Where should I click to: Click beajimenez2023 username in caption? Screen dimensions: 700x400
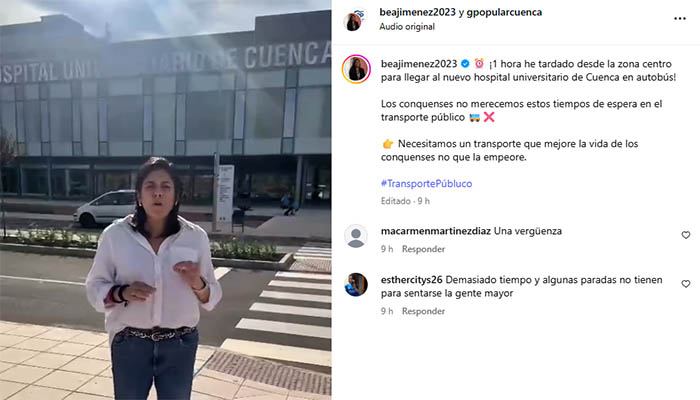coord(419,64)
